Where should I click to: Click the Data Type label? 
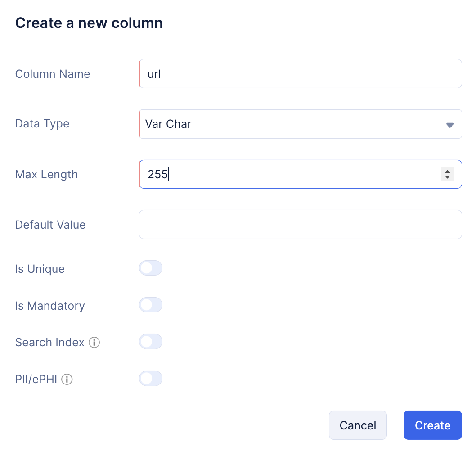pos(42,124)
